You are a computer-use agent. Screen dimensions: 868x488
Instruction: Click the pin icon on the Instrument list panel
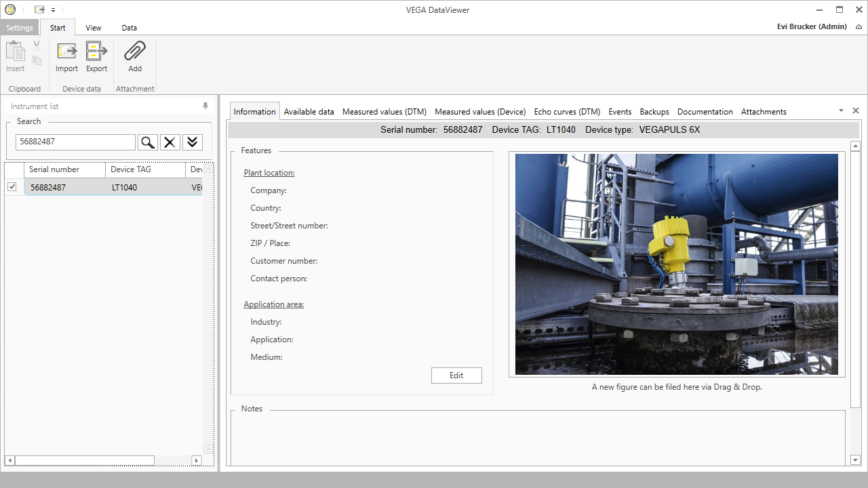click(x=205, y=106)
